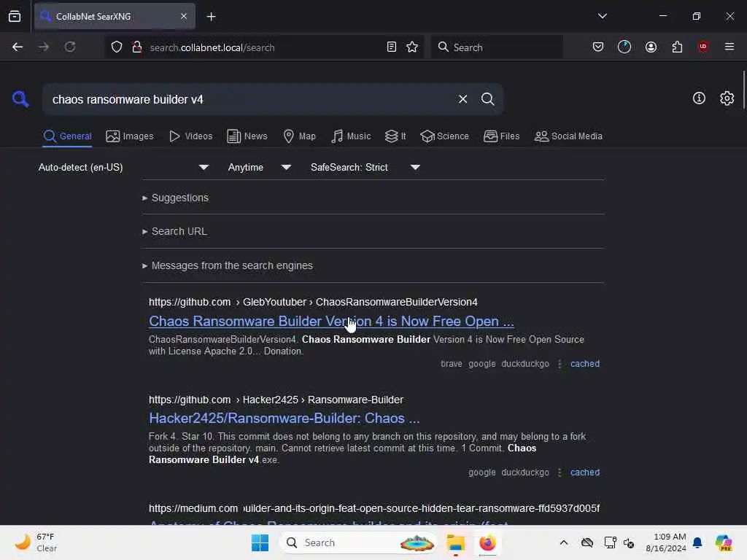
Task: Click the Windows taskbar Search box
Action: click(x=359, y=542)
